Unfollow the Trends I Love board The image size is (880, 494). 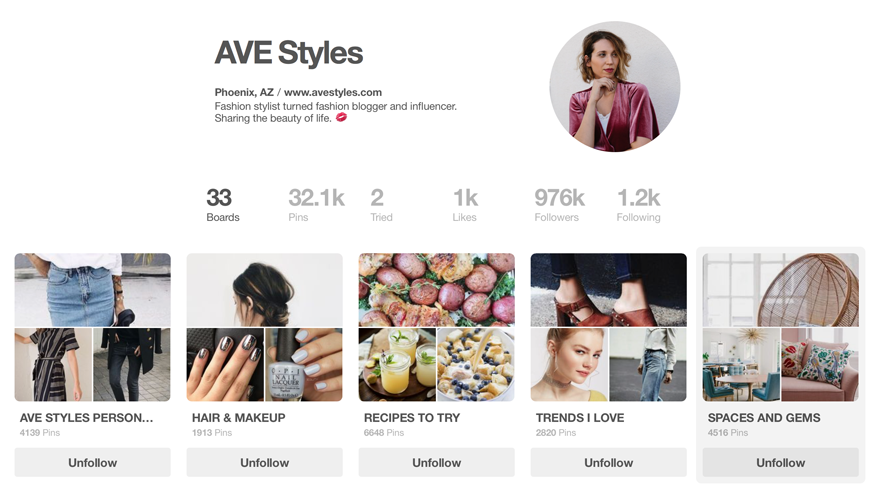(x=608, y=463)
